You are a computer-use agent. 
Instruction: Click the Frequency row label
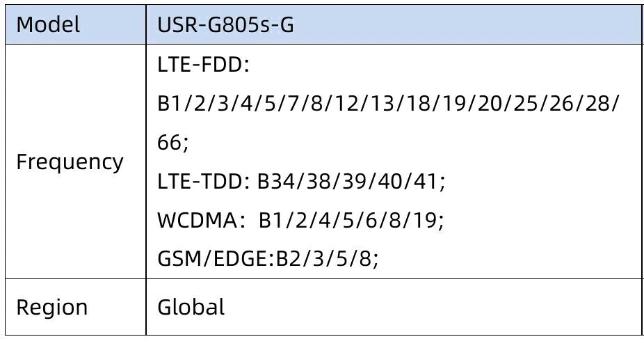[x=70, y=162]
